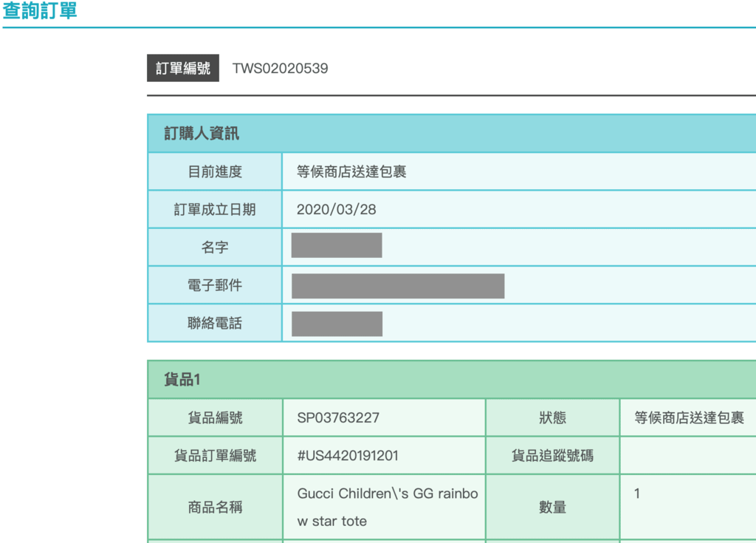Click 等候商店送達包裹 in the 目前進度 row

point(351,171)
